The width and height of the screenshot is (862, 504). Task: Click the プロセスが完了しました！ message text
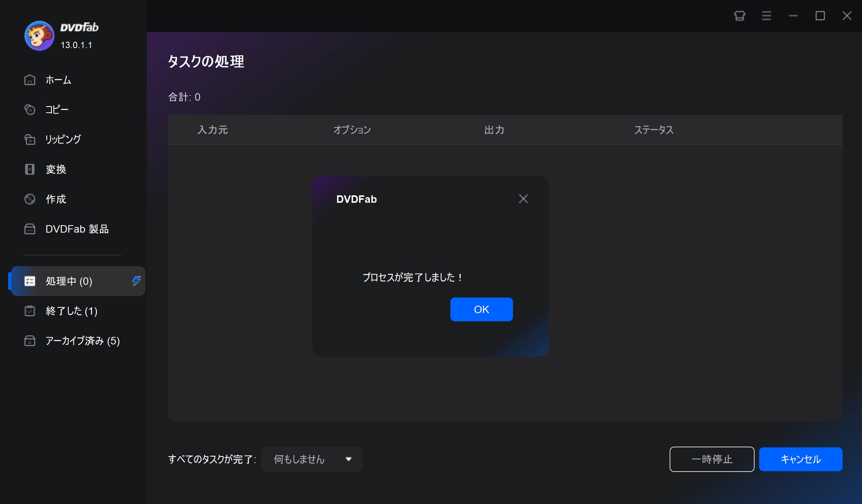tap(413, 277)
